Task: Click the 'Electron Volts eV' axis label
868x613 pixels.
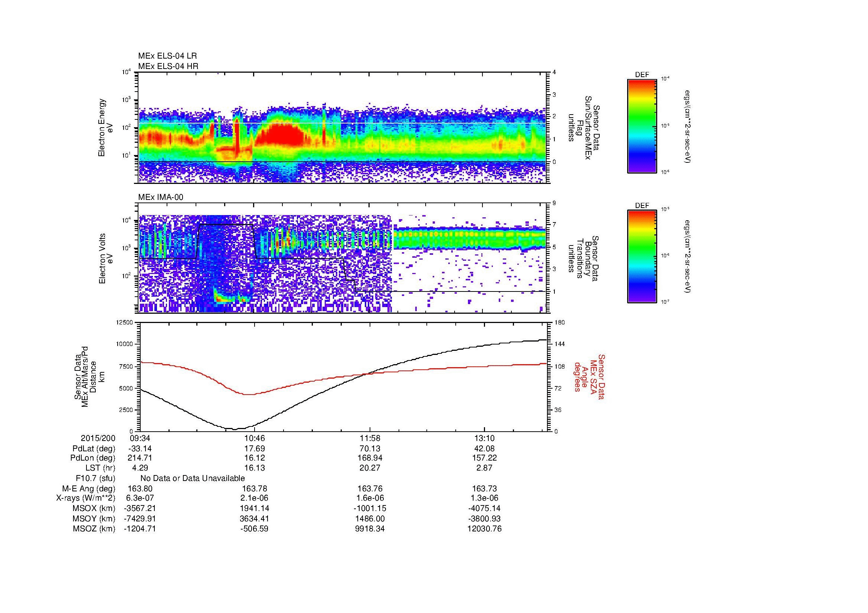Action: (x=105, y=259)
